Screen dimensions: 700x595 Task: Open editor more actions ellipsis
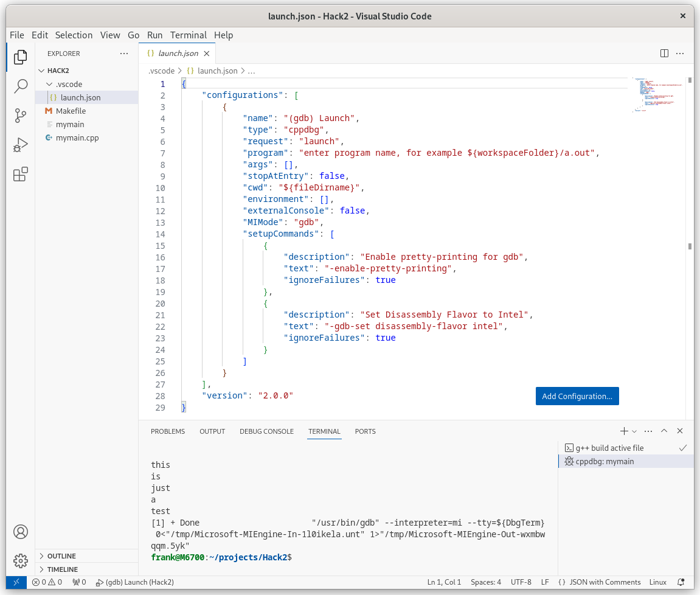coord(680,54)
